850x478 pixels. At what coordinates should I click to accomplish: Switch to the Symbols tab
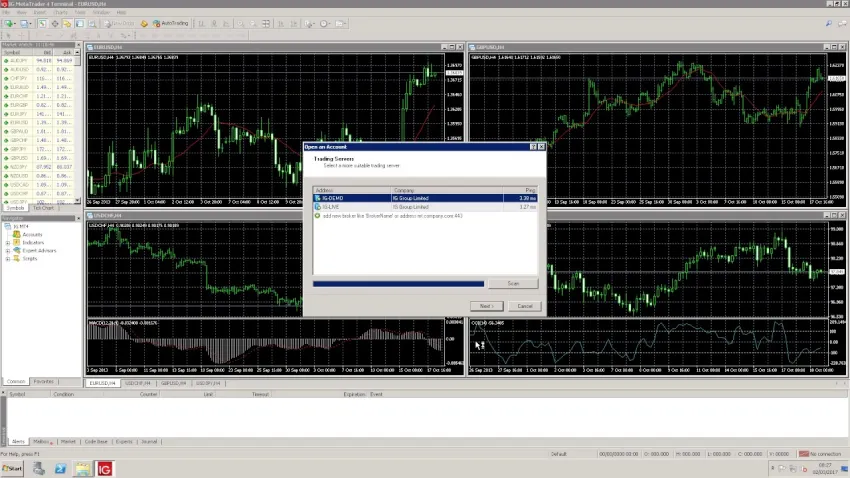(x=15, y=208)
